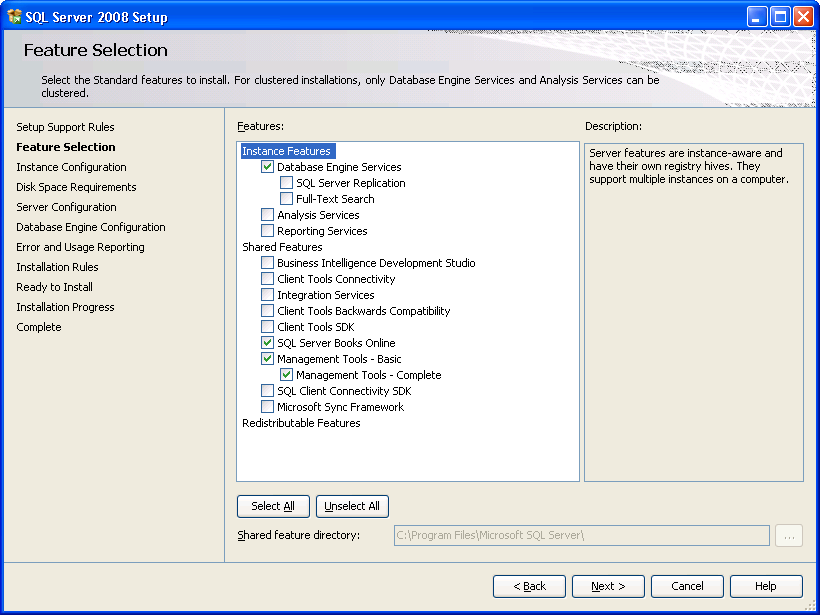Viewport: 820px width, 615px height.
Task: Uncheck Management Tools - Basic
Action: [x=267, y=359]
